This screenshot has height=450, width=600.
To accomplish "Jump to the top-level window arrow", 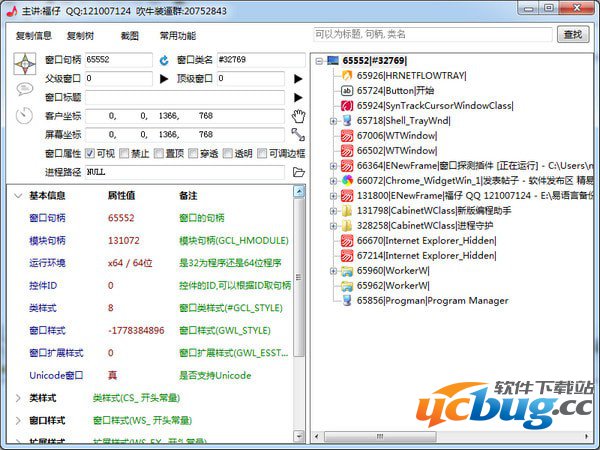I will click(x=298, y=79).
